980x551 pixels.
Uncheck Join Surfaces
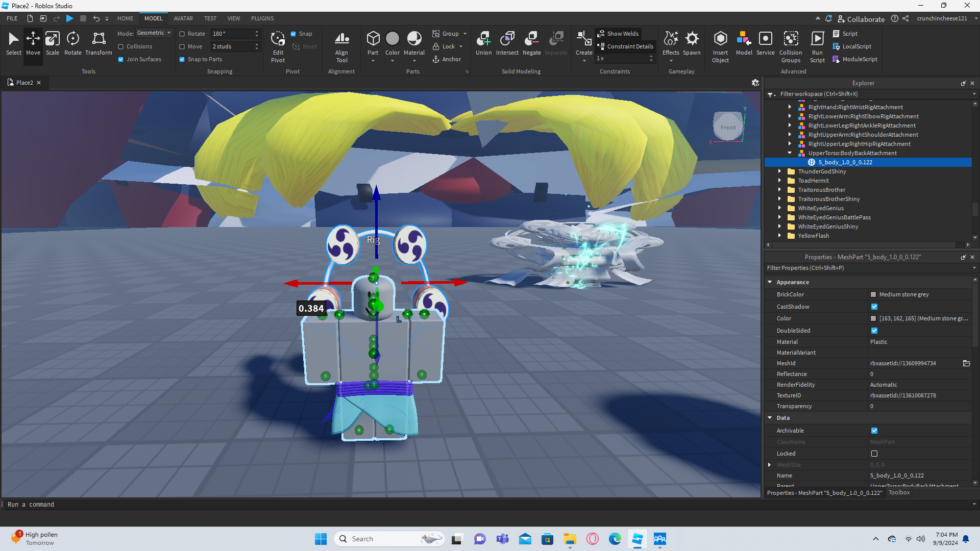point(121,59)
